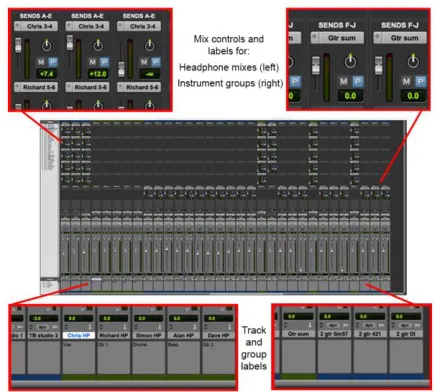Click the dyn button on the 2 gtr Sm57 track

tap(334, 325)
